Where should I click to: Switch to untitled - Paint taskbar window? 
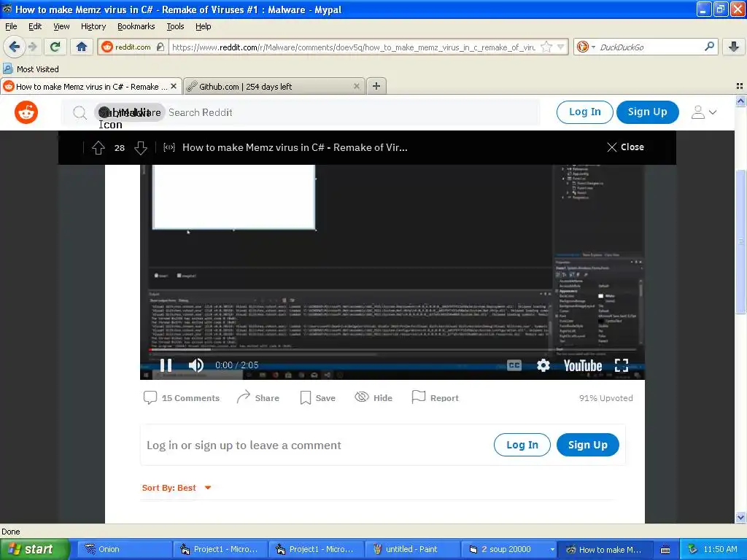(x=412, y=549)
